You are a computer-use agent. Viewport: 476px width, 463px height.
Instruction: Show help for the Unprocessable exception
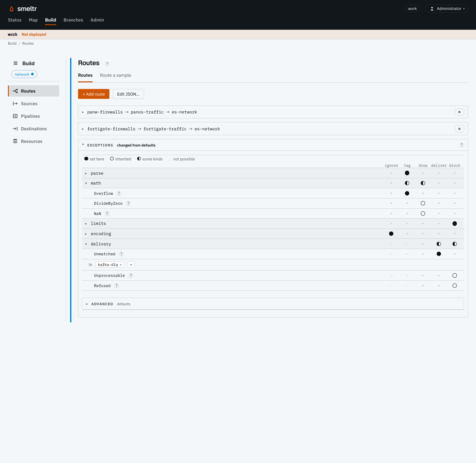pos(131,275)
